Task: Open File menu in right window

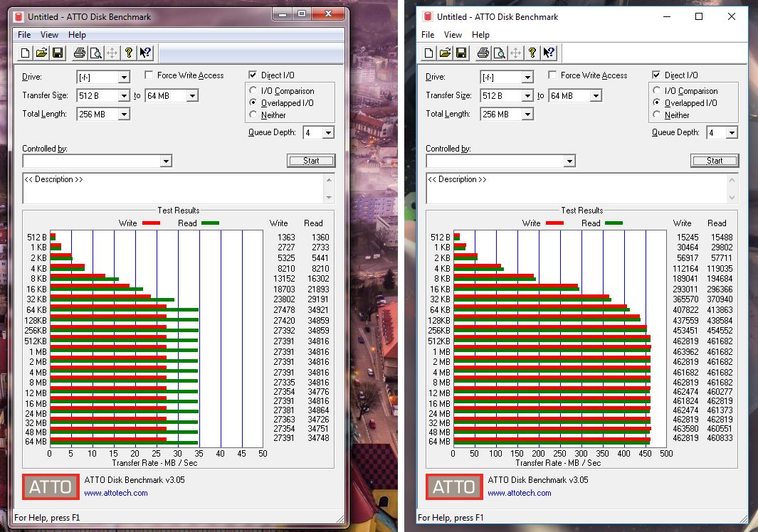Action: (428, 35)
